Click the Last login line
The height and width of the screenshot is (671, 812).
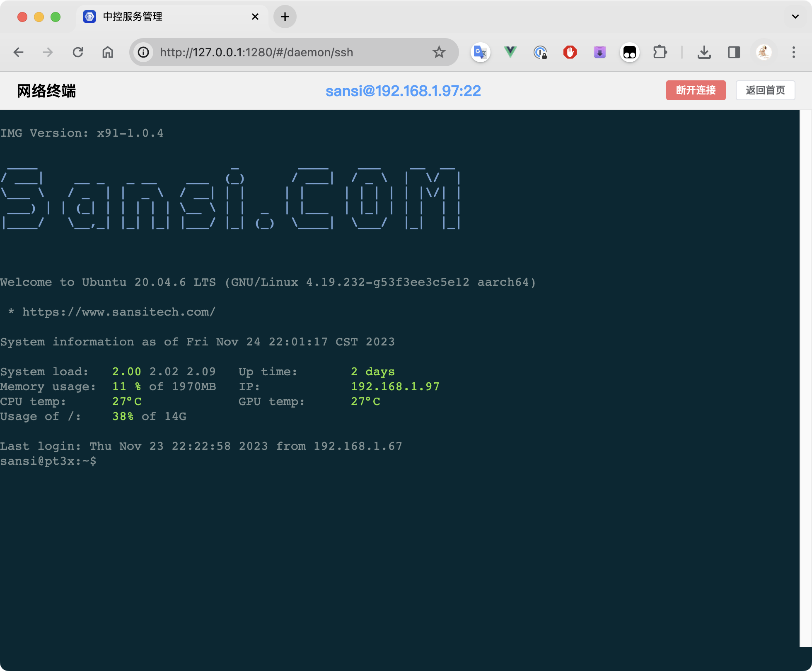pos(201,446)
